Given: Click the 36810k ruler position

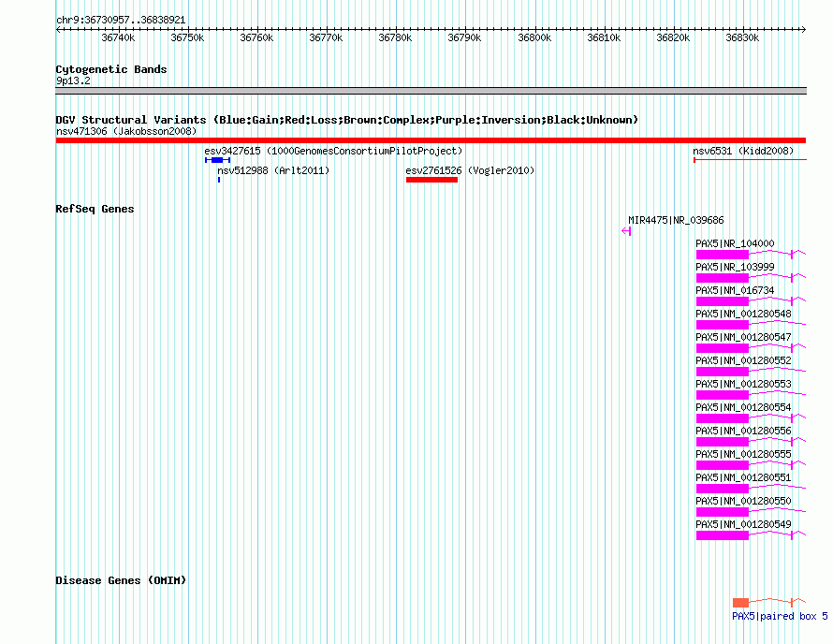Looking at the screenshot, I should tap(604, 37).
